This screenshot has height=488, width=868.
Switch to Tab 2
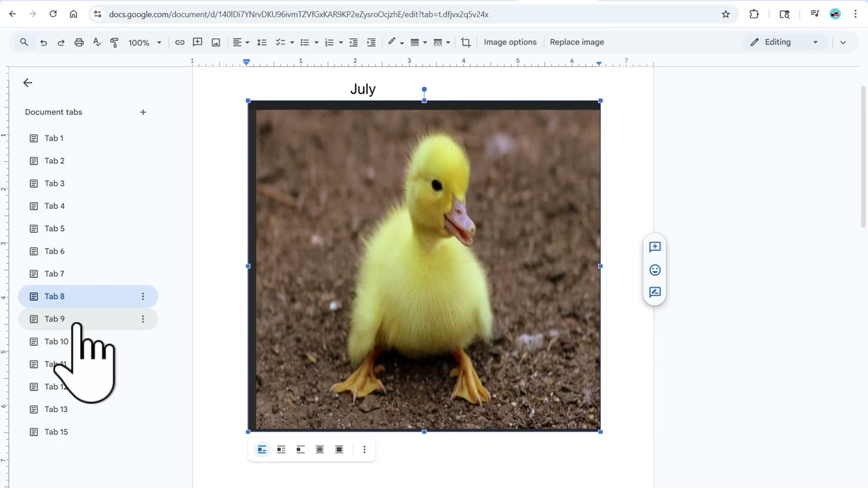pos(88,161)
